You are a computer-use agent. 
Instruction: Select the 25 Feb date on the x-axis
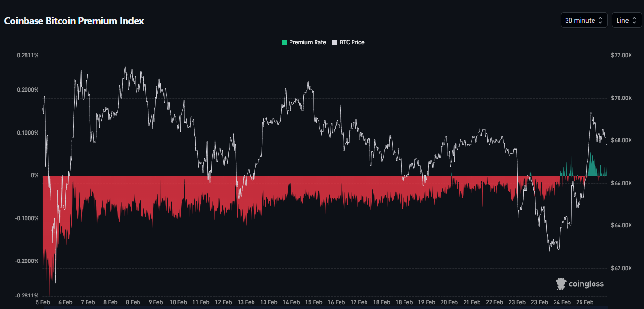click(585, 302)
